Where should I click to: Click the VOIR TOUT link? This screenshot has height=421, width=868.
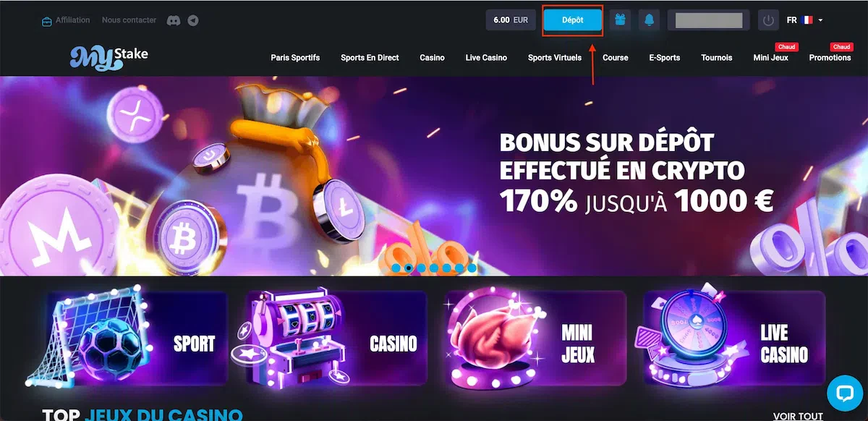coord(799,416)
